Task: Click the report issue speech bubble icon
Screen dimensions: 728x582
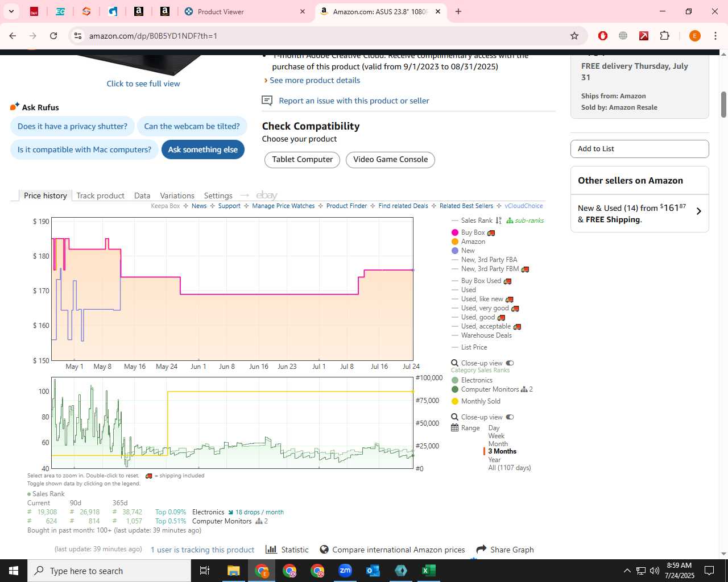Action: coord(267,101)
